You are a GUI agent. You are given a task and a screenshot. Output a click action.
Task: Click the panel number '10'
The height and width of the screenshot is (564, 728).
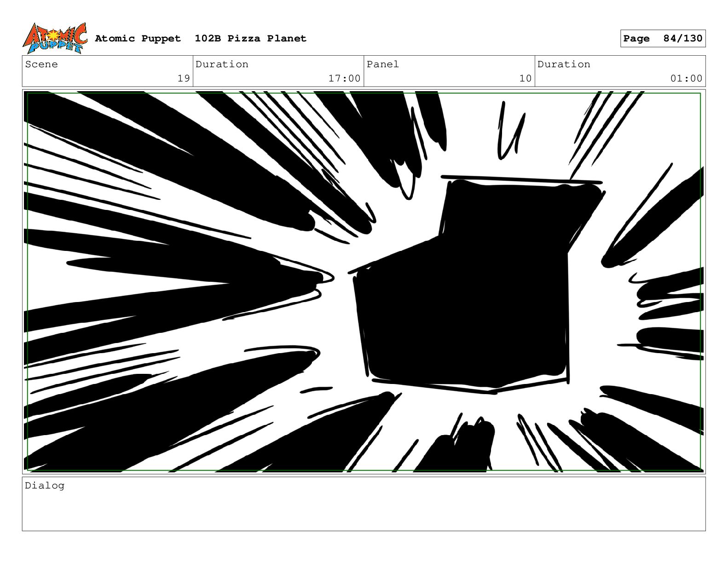pyautogui.click(x=526, y=78)
